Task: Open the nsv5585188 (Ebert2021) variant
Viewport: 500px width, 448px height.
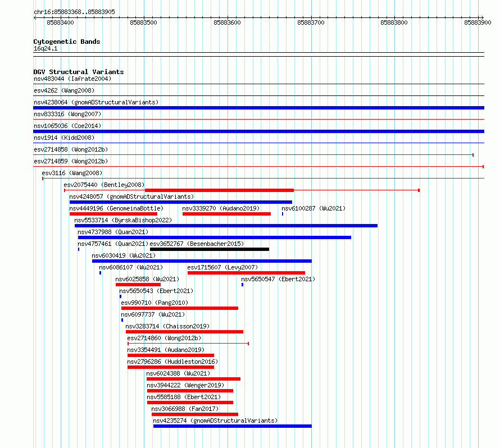Action: click(x=184, y=397)
